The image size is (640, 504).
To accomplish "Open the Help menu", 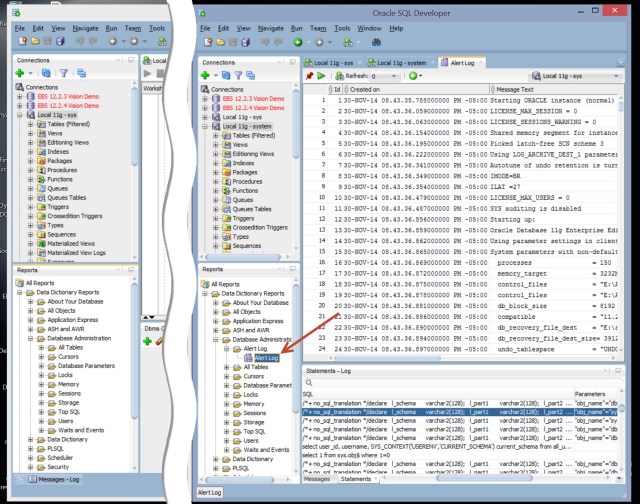I will point(396,28).
